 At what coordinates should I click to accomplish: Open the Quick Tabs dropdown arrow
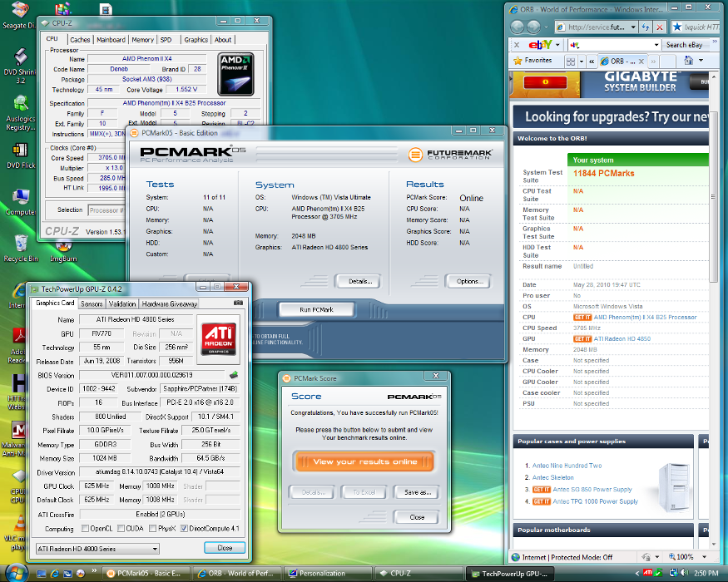coord(582,62)
